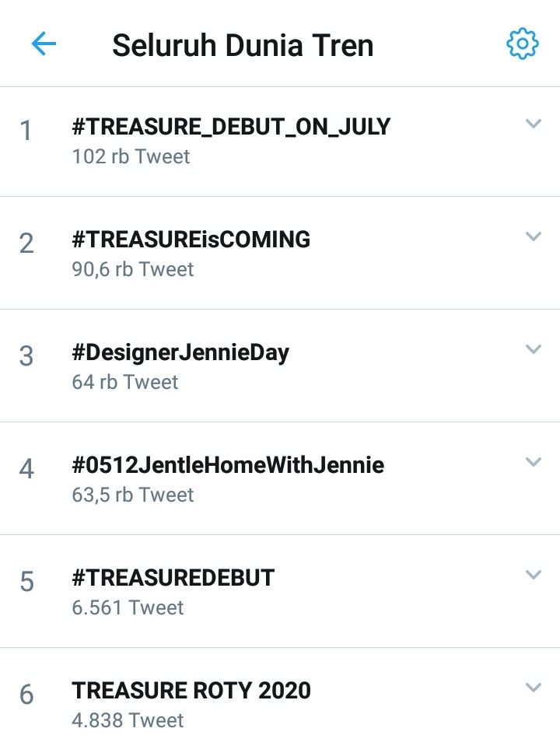Expand options for #TREASUREisCOMING trend
The image size is (560, 756).
pyautogui.click(x=534, y=236)
